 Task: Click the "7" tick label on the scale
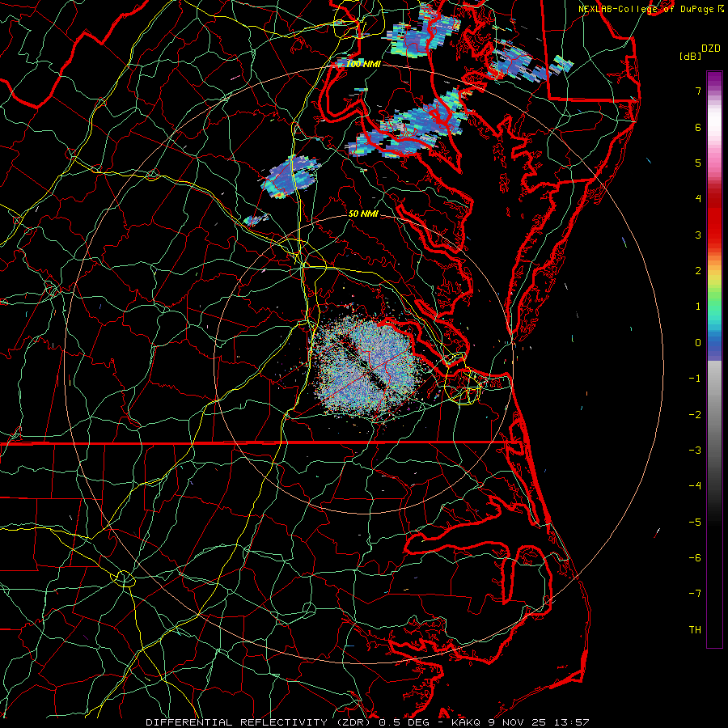tap(698, 91)
